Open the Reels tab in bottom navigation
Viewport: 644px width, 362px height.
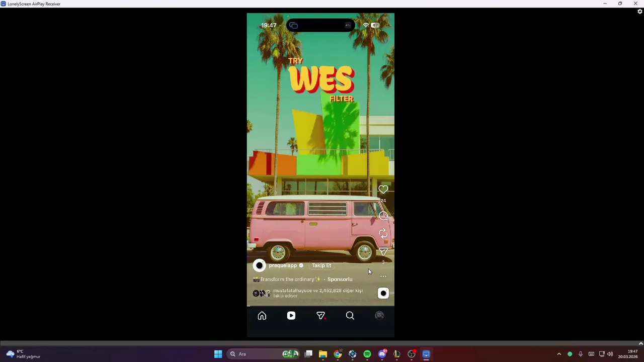291,316
